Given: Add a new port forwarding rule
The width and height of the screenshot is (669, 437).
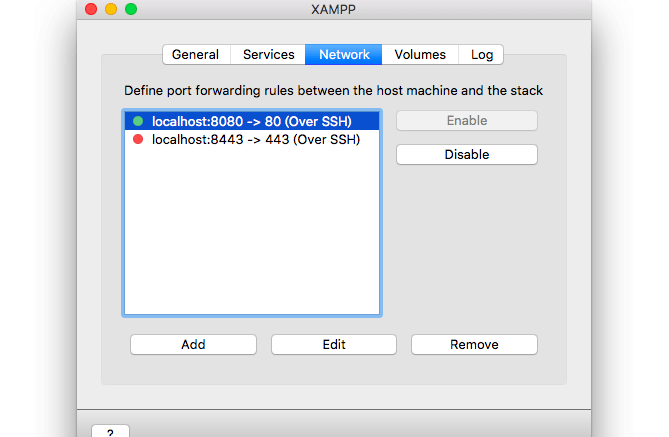Looking at the screenshot, I should tap(193, 344).
